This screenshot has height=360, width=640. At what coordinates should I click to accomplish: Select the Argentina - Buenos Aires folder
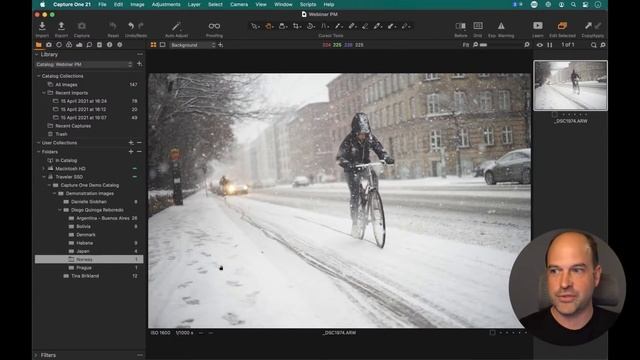click(x=102, y=218)
